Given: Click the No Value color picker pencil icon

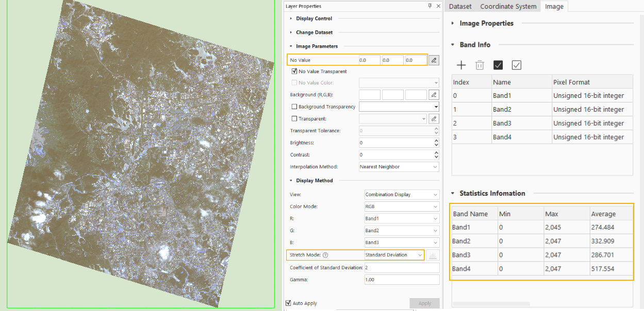Looking at the screenshot, I should tap(434, 60).
